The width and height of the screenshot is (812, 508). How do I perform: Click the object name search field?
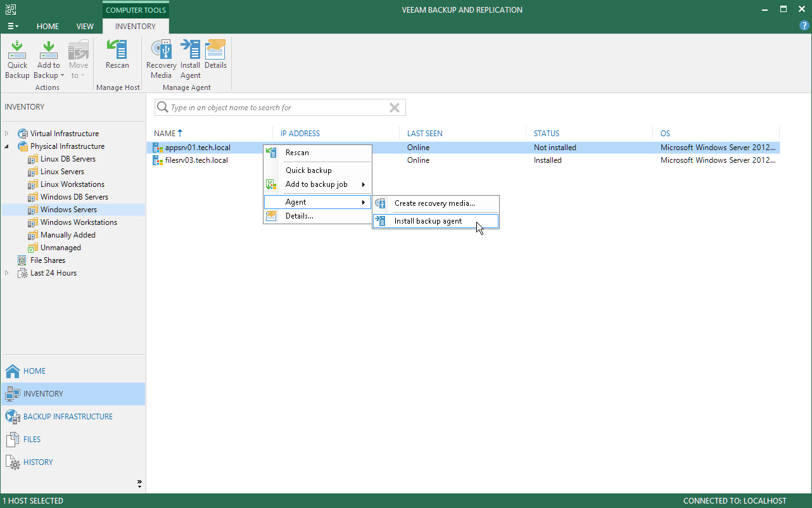pos(279,108)
